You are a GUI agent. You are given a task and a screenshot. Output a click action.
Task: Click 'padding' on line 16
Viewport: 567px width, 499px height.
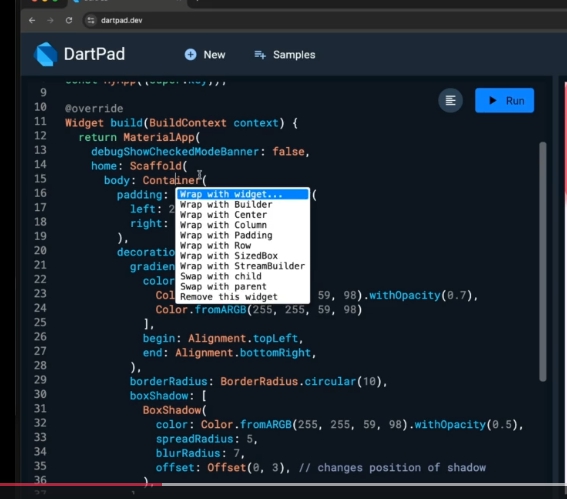click(139, 195)
